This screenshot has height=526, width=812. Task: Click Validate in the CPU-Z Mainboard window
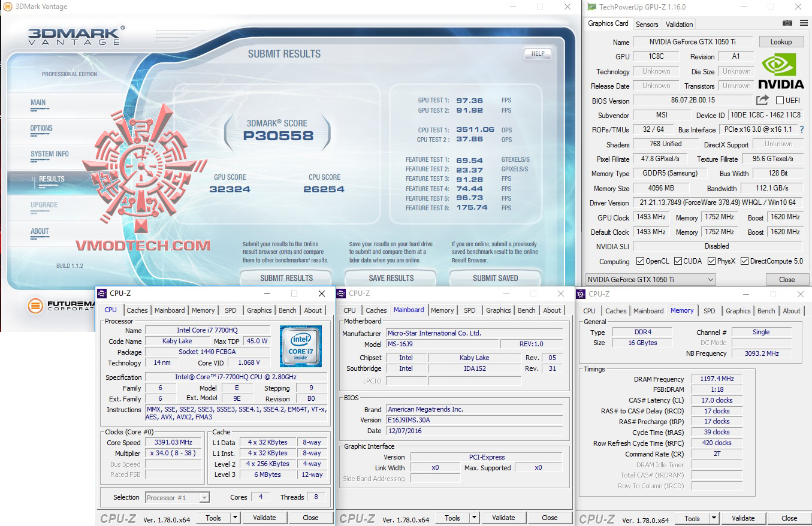click(503, 518)
